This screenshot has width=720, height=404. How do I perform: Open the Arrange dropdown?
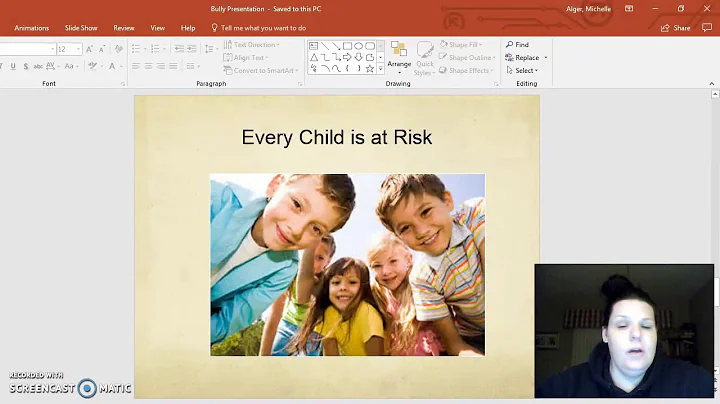point(399,58)
